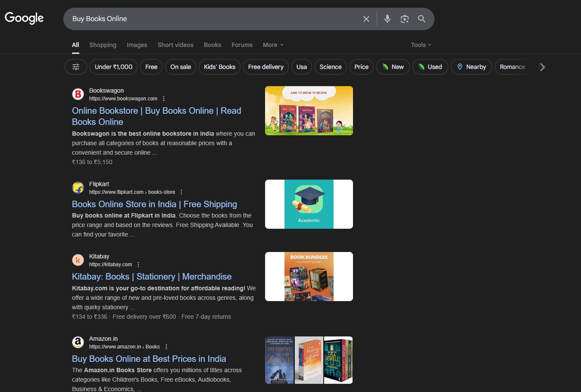Image resolution: width=581 pixels, height=392 pixels.
Task: Toggle the Free filter chip
Action: [x=151, y=67]
